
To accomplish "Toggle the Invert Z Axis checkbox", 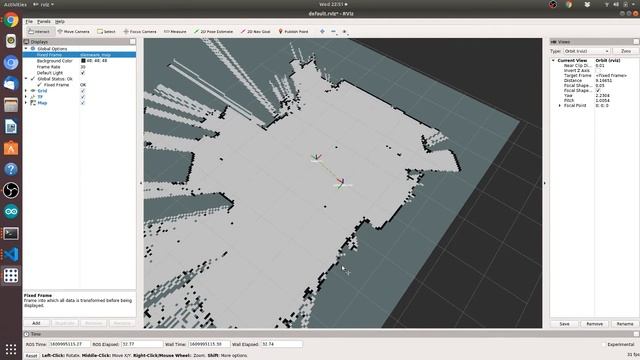I will click(x=598, y=71).
